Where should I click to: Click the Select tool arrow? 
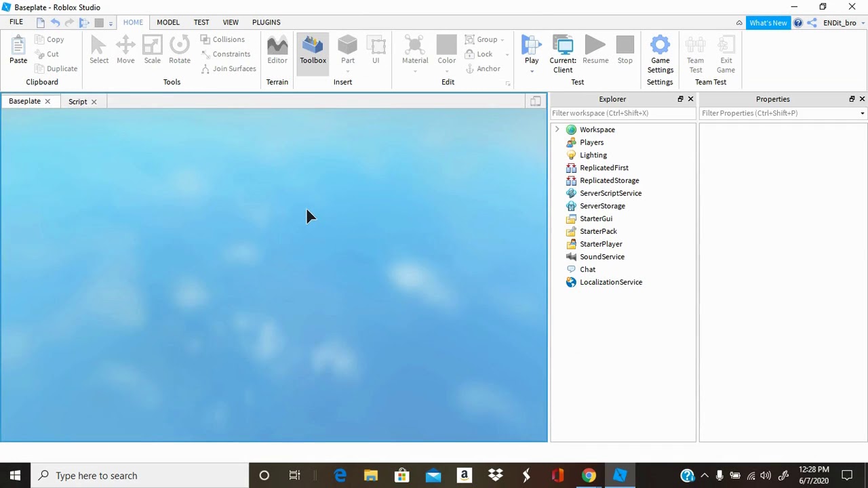[99, 51]
